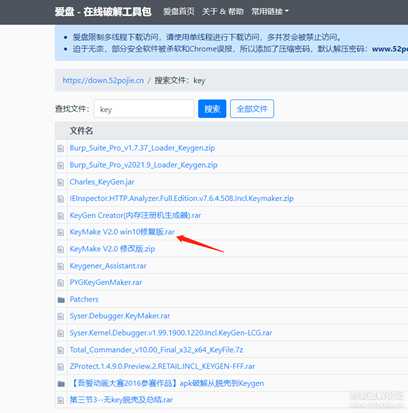Open Keygener_Assistant.rar file link

(108, 266)
